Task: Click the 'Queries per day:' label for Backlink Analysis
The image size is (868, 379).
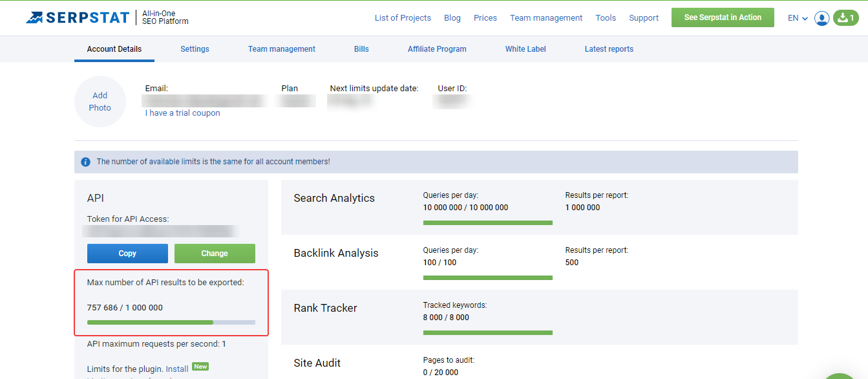Action: click(450, 250)
